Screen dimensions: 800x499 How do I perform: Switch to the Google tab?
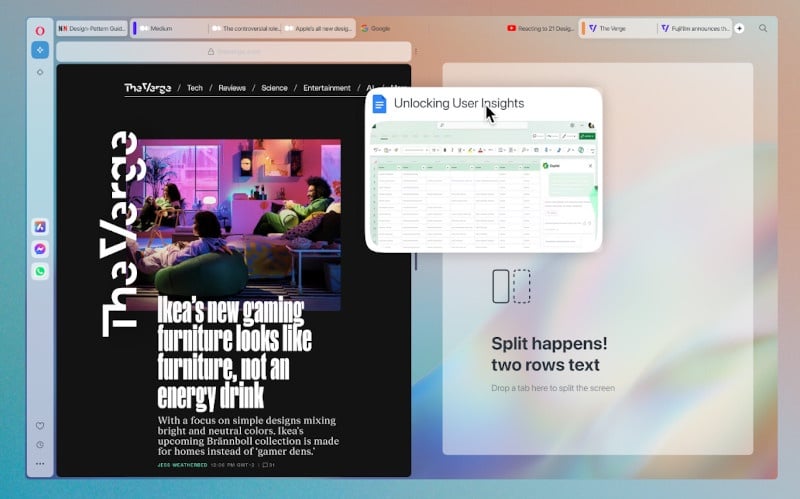coord(376,29)
